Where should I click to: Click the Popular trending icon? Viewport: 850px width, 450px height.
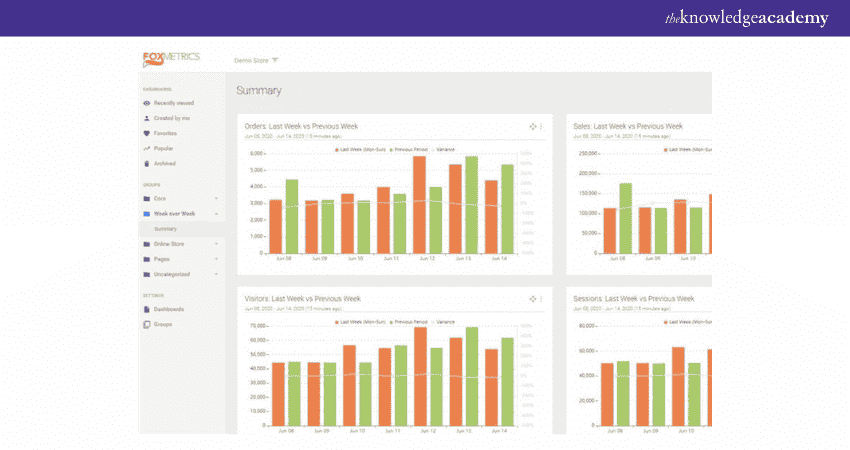pos(147,148)
